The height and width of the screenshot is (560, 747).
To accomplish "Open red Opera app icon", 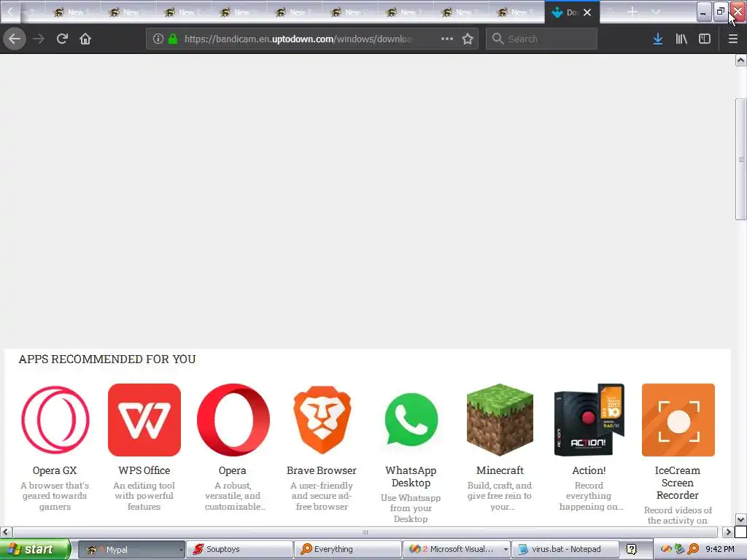I will tap(233, 419).
